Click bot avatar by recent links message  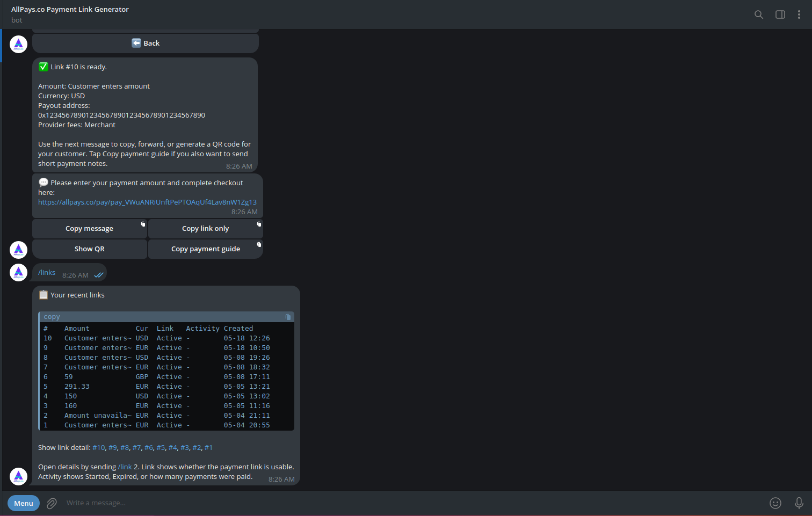coord(19,476)
